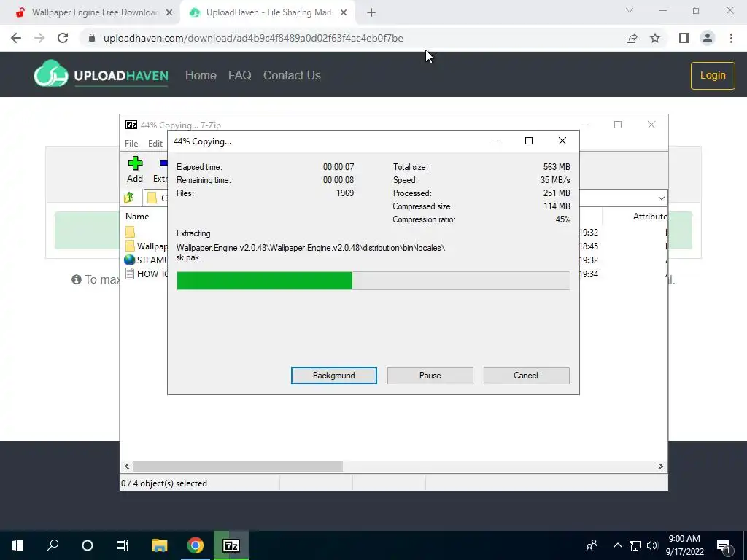
Task: Show hidden system tray icons
Action: (x=617, y=545)
